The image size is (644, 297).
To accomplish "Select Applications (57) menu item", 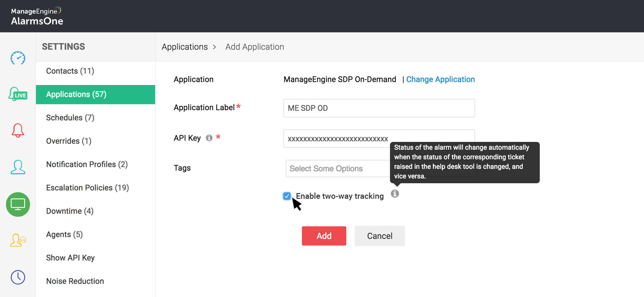I will click(96, 94).
